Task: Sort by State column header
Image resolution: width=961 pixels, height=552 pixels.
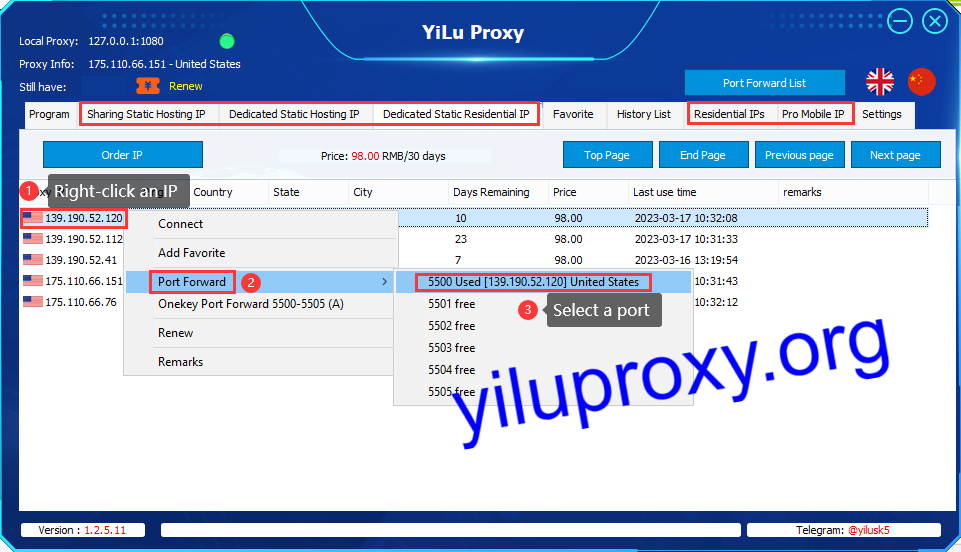Action: [308, 192]
